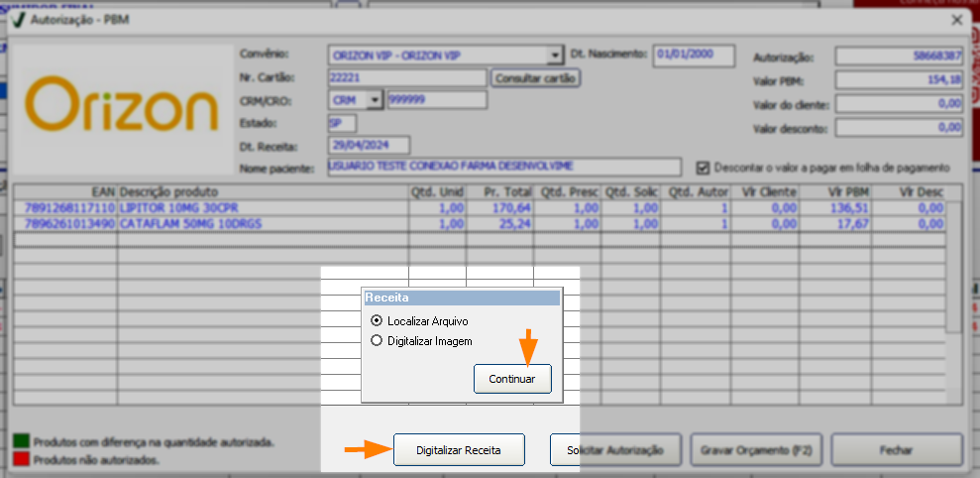The image size is (980, 478).
Task: Click the Valor do cliente field
Action: tap(900, 104)
